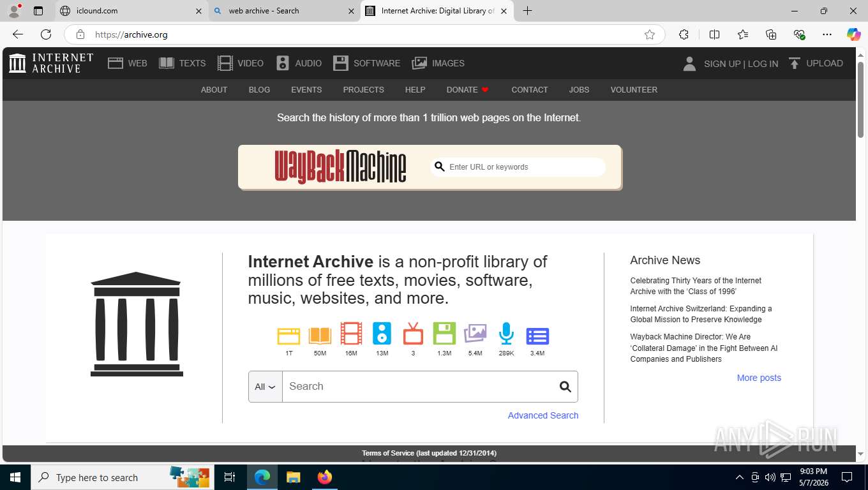The image size is (868, 490).
Task: Open the Images picture icon
Action: point(419,63)
